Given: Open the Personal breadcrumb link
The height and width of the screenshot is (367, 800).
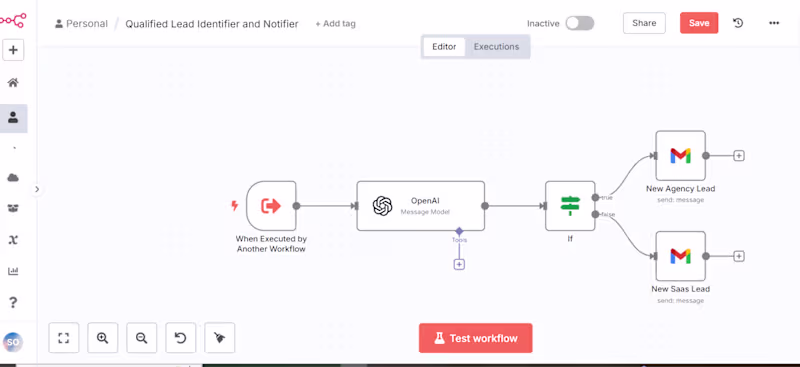Looking at the screenshot, I should pos(81,23).
